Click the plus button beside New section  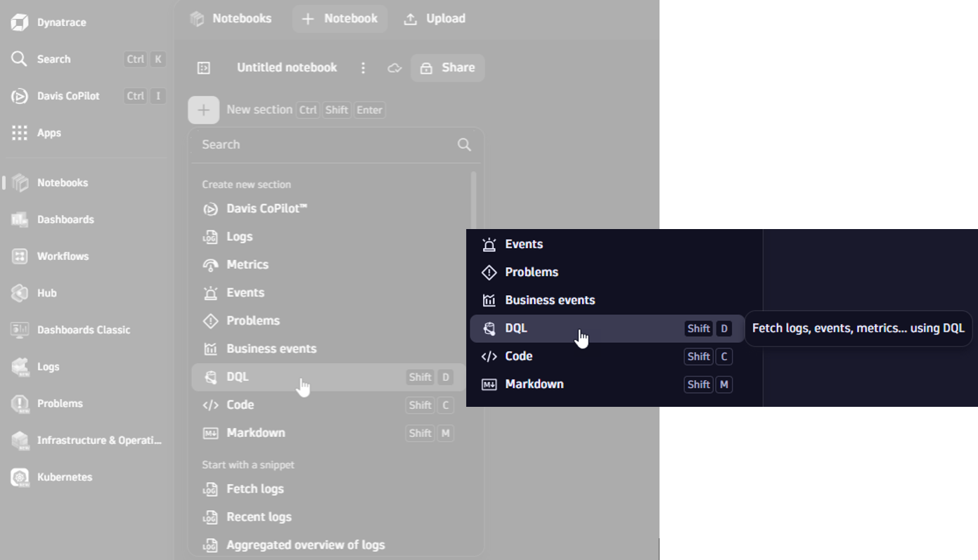tap(203, 110)
